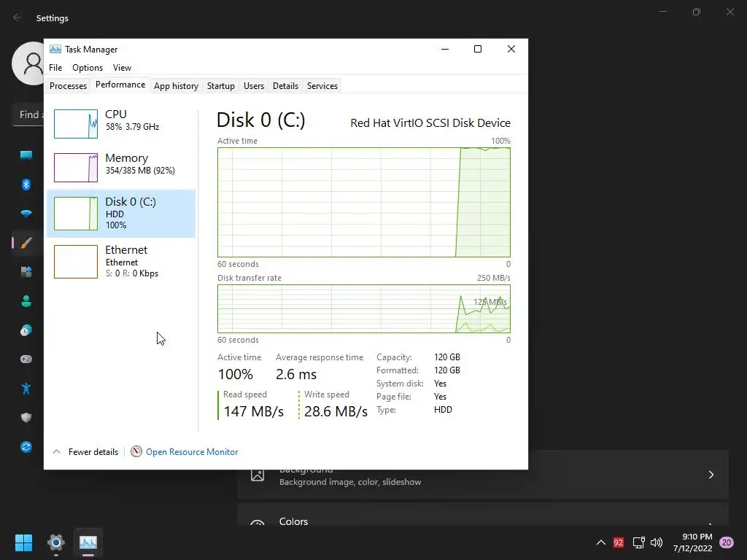Click the Settings gear taskbar icon

point(56,542)
